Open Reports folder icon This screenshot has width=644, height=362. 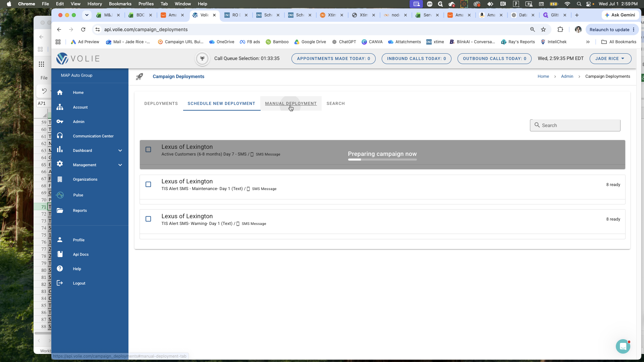point(60,210)
